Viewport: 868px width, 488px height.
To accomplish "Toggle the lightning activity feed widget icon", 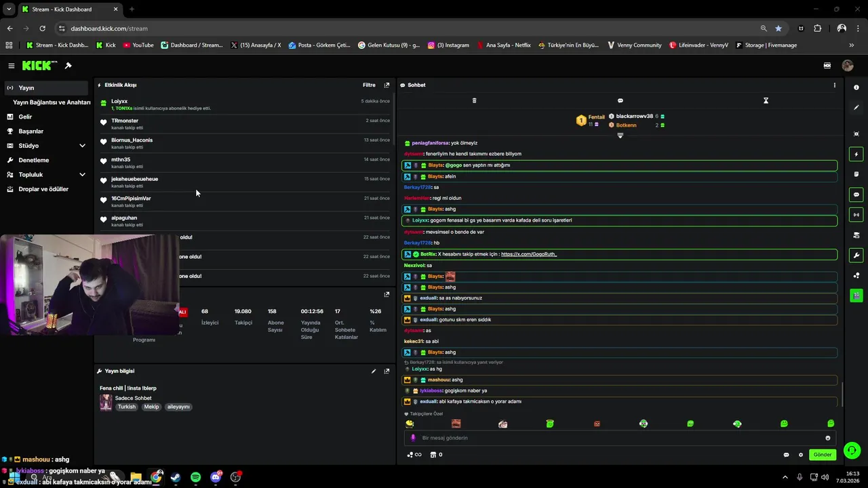I will tap(856, 155).
